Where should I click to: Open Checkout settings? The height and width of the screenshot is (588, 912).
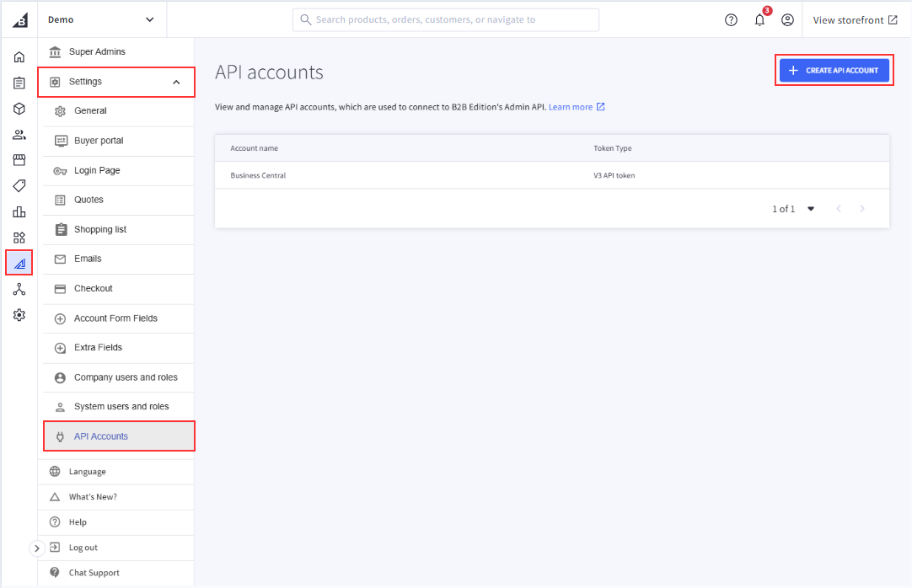coord(119,289)
